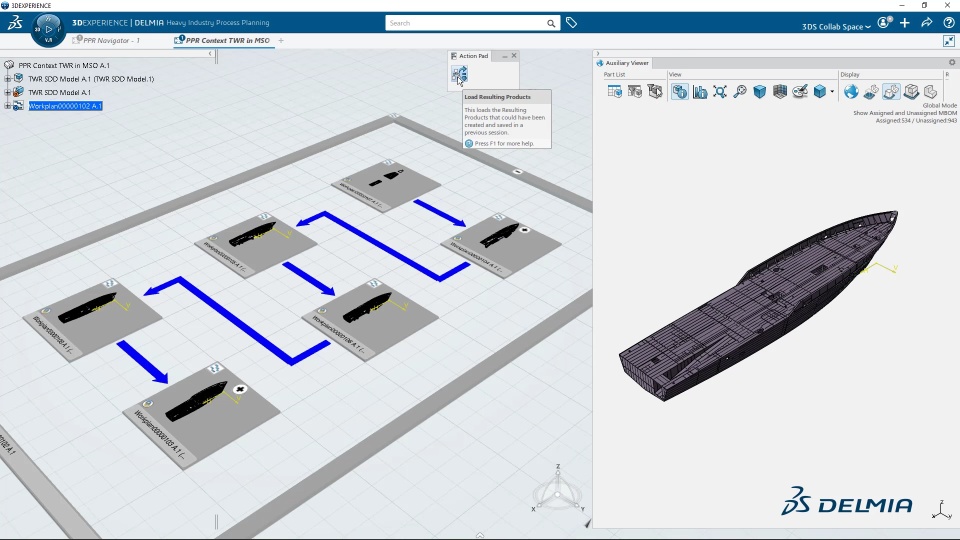Click second Part List icon
The width and height of the screenshot is (960, 540).
click(635, 91)
